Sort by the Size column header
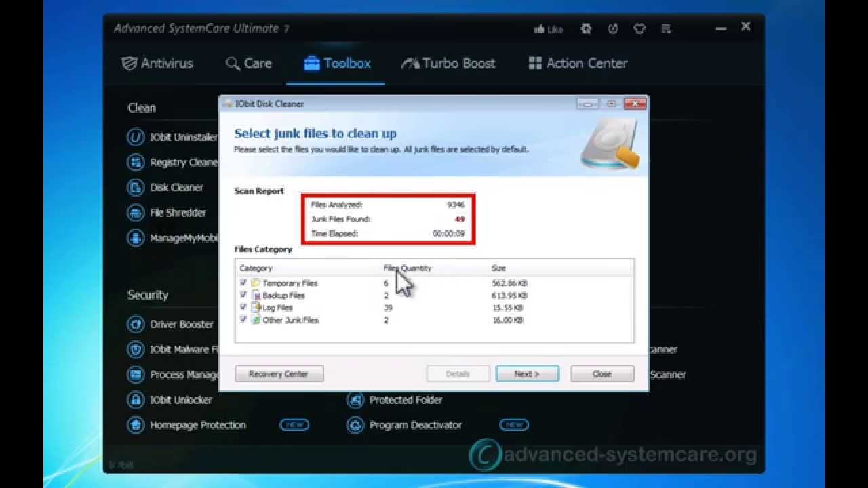868x488 pixels. coord(498,268)
